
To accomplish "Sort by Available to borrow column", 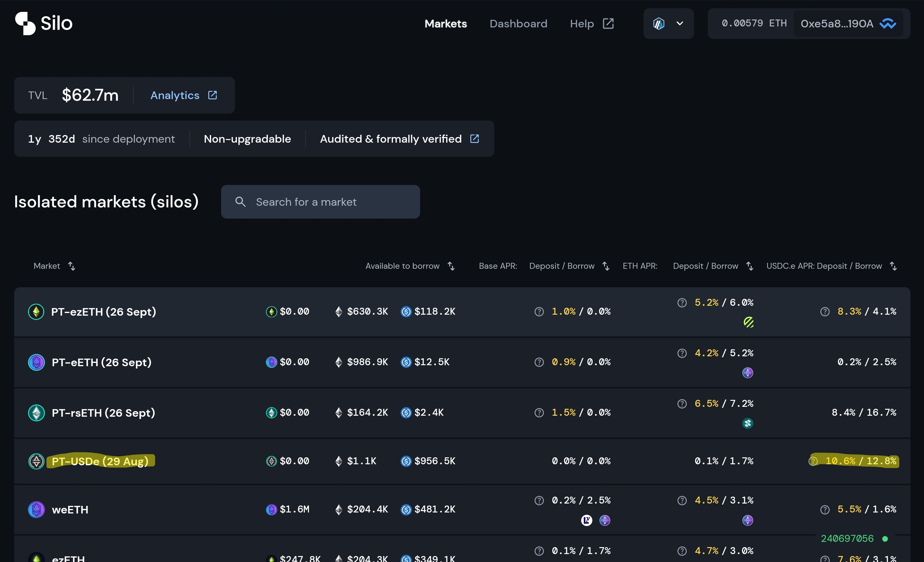I will click(451, 266).
